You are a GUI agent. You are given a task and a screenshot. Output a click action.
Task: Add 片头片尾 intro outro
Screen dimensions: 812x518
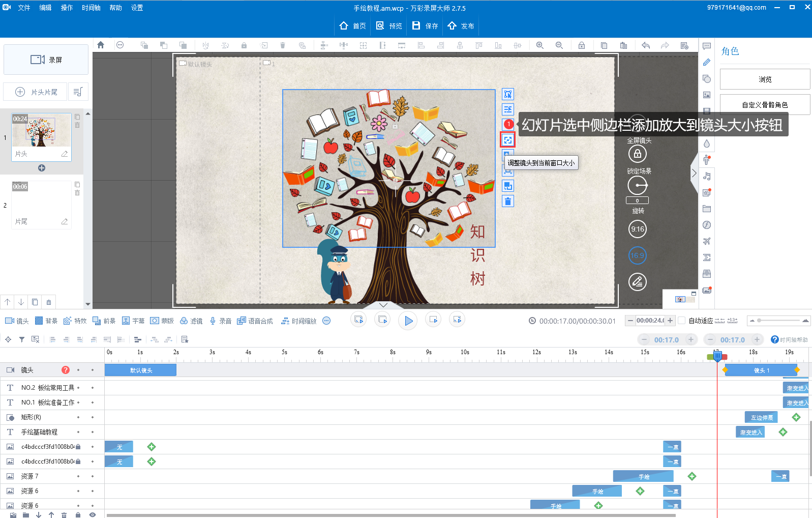(x=35, y=92)
